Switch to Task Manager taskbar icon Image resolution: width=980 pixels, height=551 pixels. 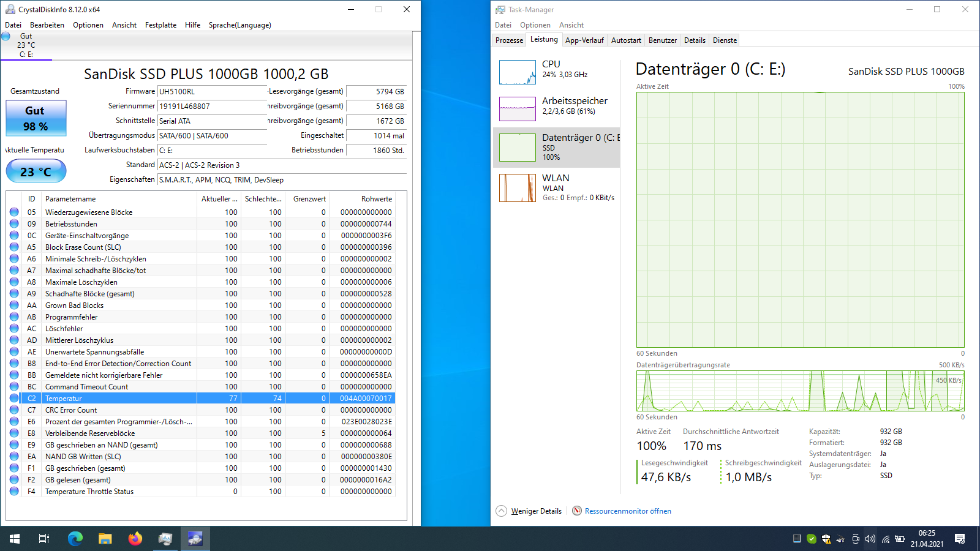tap(165, 539)
